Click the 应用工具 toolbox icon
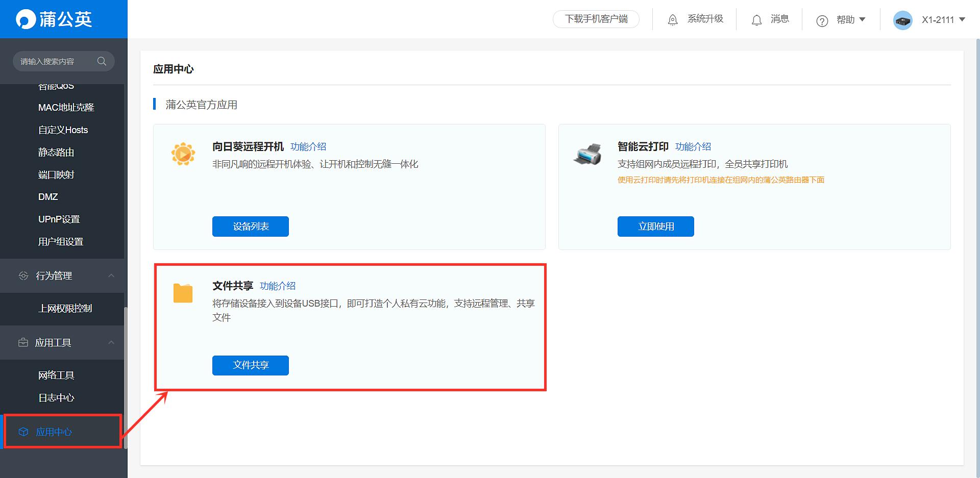Viewport: 980px width, 478px height. (23, 342)
